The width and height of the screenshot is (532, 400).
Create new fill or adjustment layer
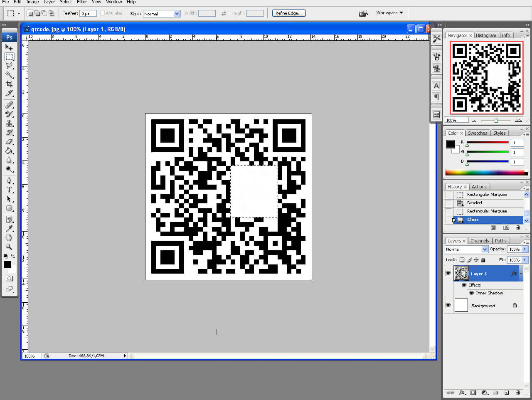[x=484, y=393]
